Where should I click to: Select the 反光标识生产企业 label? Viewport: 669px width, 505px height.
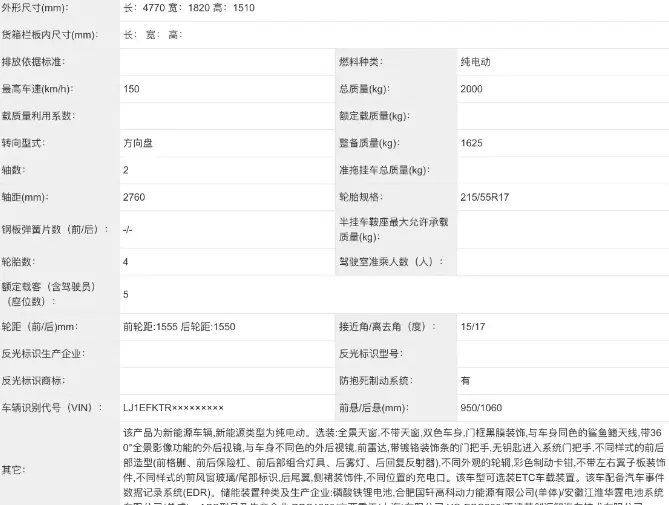[x=44, y=354]
